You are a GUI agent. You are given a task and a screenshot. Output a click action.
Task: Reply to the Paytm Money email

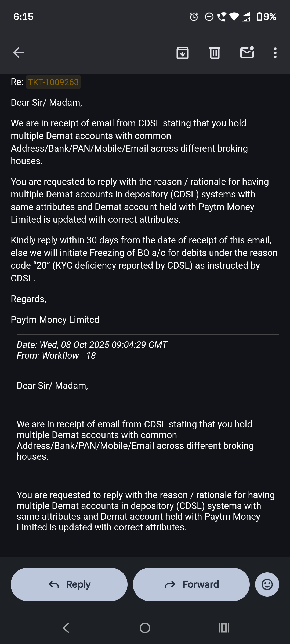69,584
